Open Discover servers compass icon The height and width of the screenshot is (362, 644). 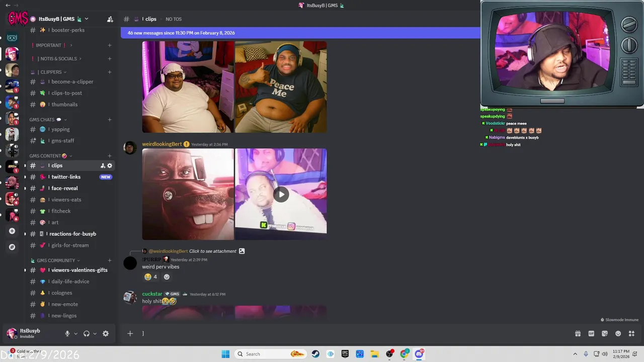pos(12,247)
